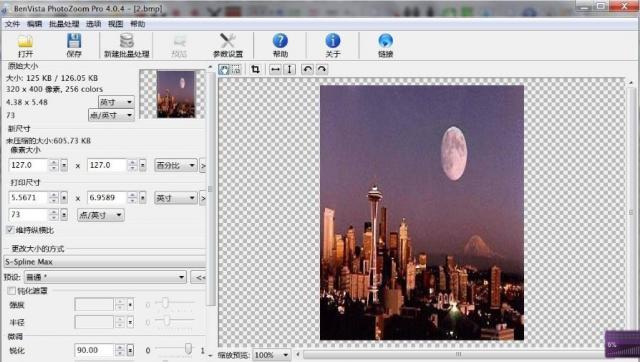640x362 pixels.
Task: Open 参数设置 preferences icon
Action: point(228,46)
